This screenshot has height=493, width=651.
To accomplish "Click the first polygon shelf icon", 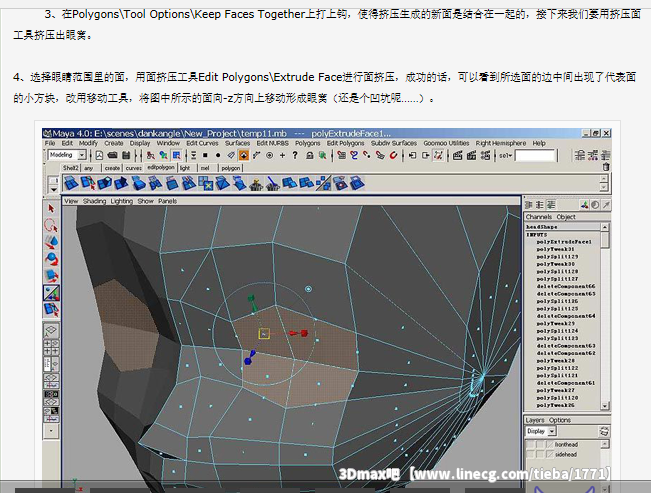I will [x=72, y=183].
